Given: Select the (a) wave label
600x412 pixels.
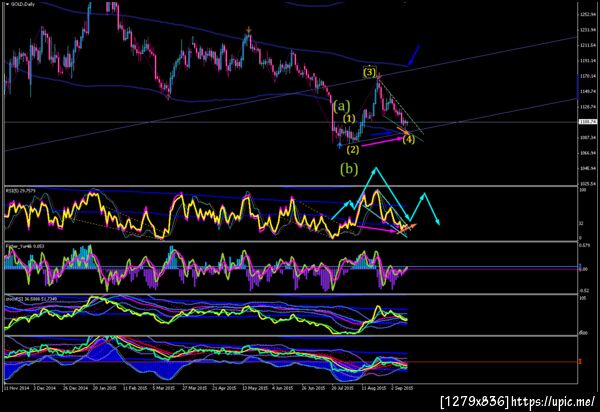Looking at the screenshot, I should [x=341, y=106].
